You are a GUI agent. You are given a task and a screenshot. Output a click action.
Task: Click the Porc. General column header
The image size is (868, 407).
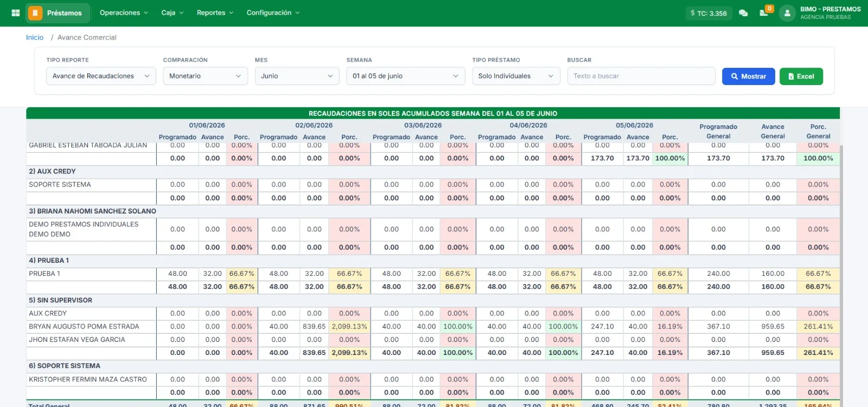818,132
